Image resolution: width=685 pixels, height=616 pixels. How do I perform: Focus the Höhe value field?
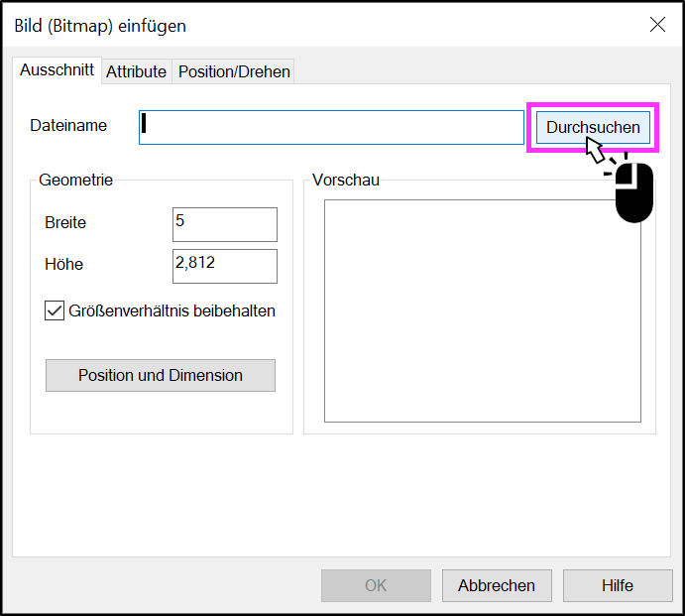click(225, 266)
